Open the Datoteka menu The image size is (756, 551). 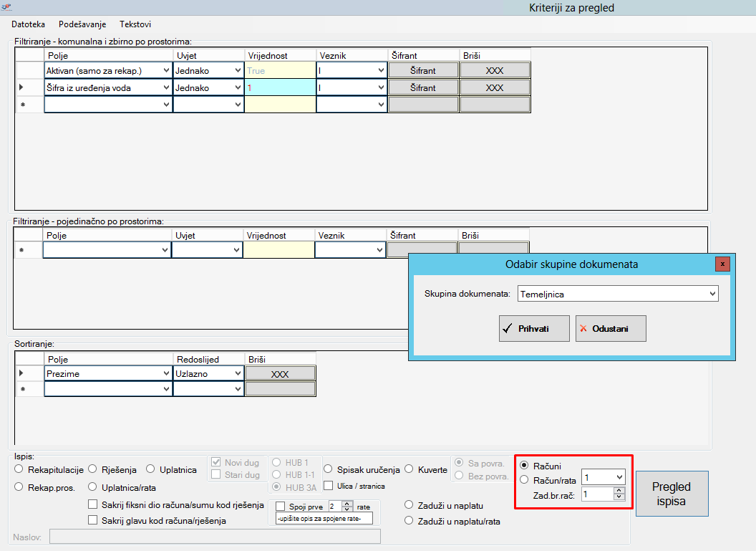point(28,24)
